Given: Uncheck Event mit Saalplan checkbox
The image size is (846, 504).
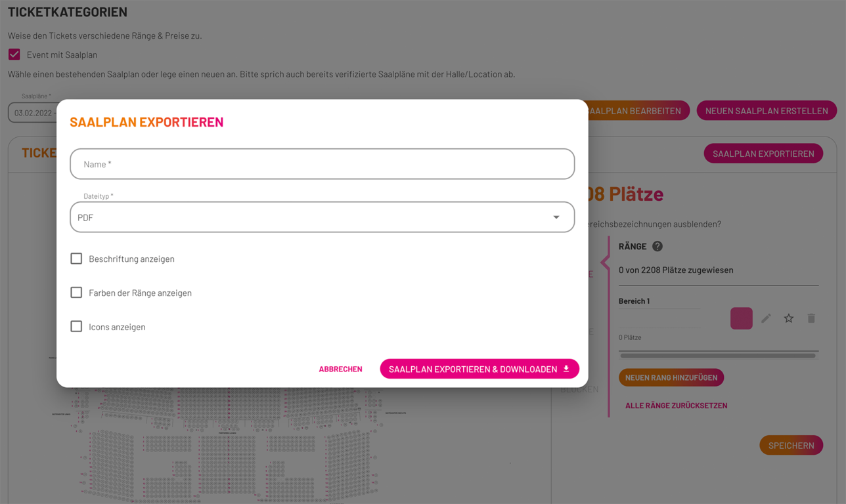Looking at the screenshot, I should [14, 54].
